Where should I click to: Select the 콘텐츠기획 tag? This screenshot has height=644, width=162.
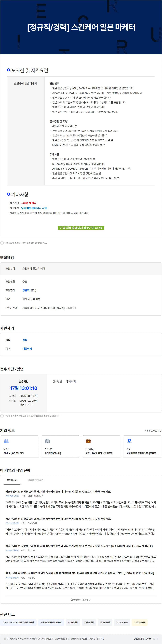(89, 622)
